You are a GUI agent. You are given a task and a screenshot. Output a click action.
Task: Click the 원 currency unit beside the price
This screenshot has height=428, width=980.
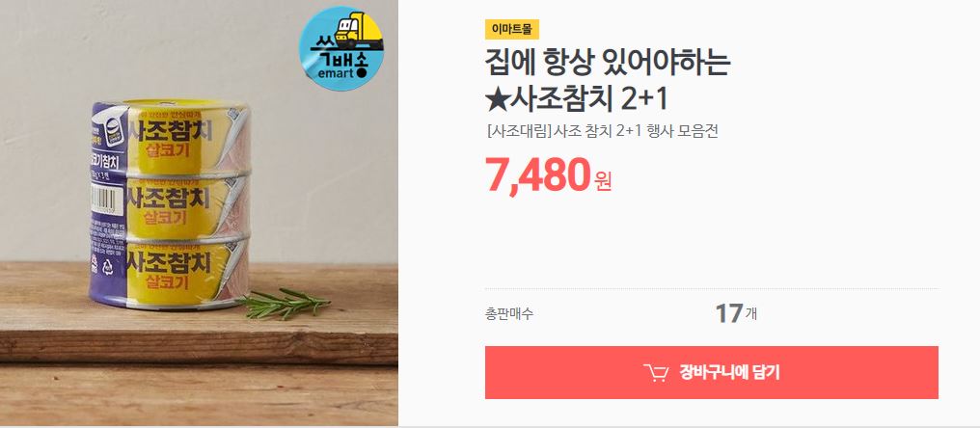[x=604, y=180]
